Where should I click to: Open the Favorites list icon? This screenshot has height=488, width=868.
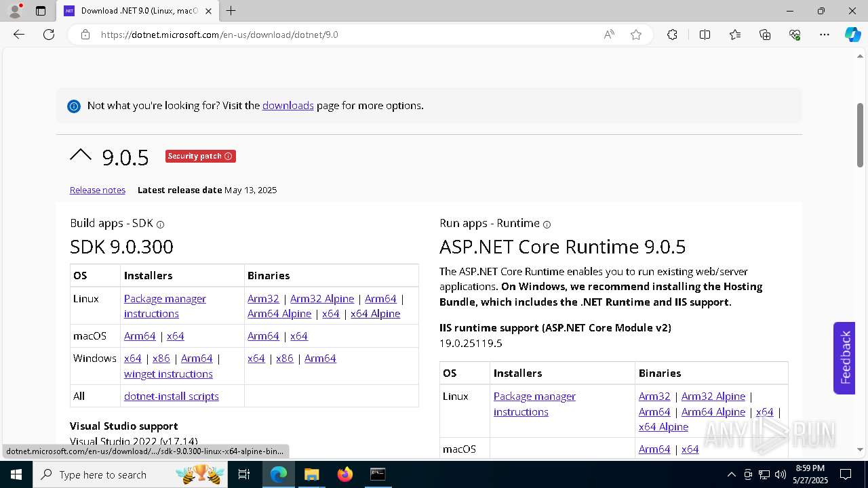tap(735, 35)
